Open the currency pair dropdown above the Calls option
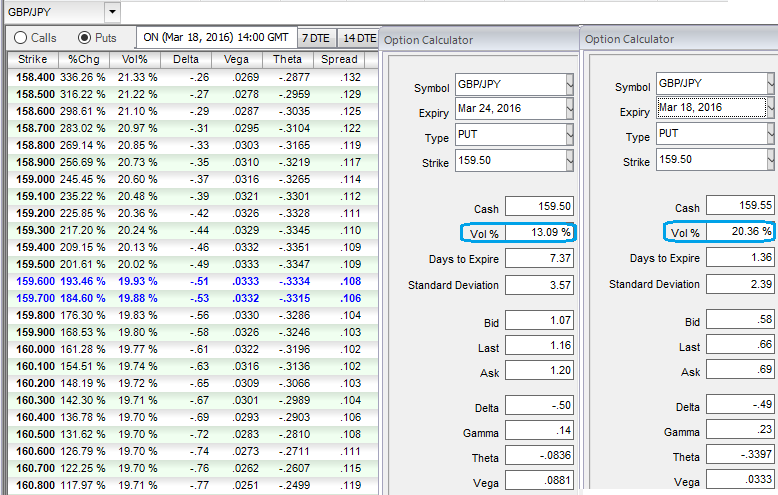Viewport: 778px width, 495px height. (110, 12)
